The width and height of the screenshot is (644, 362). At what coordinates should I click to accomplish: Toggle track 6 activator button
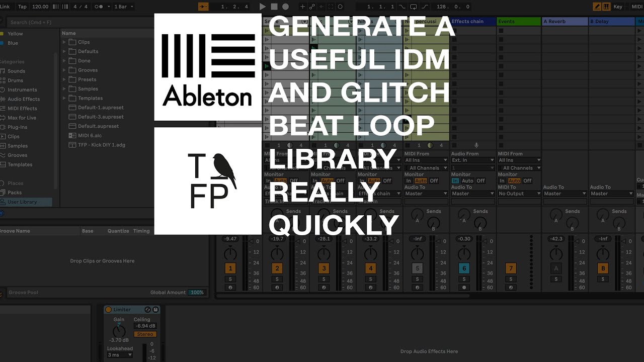[464, 268]
